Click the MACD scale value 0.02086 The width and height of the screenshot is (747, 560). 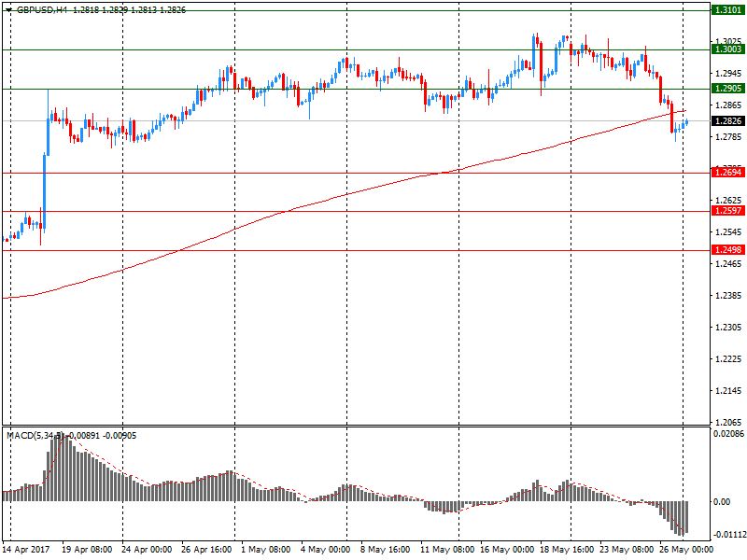[728, 433]
